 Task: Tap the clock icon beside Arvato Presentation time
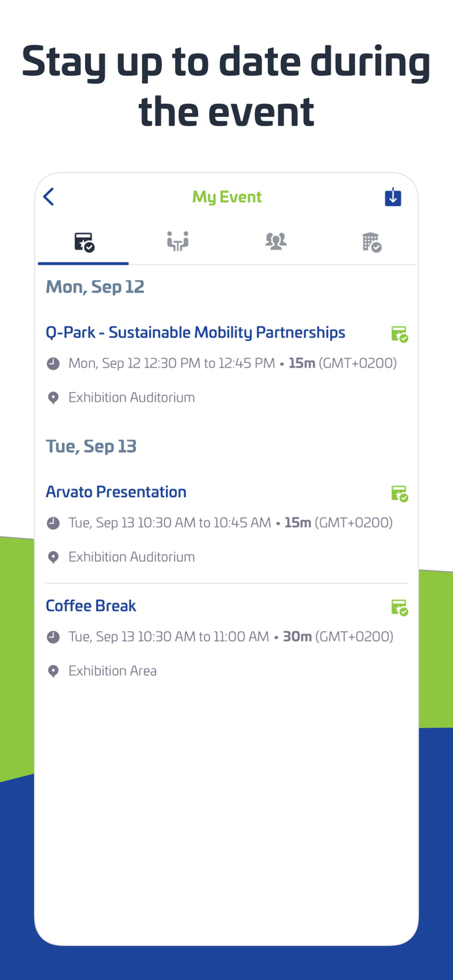(x=53, y=523)
